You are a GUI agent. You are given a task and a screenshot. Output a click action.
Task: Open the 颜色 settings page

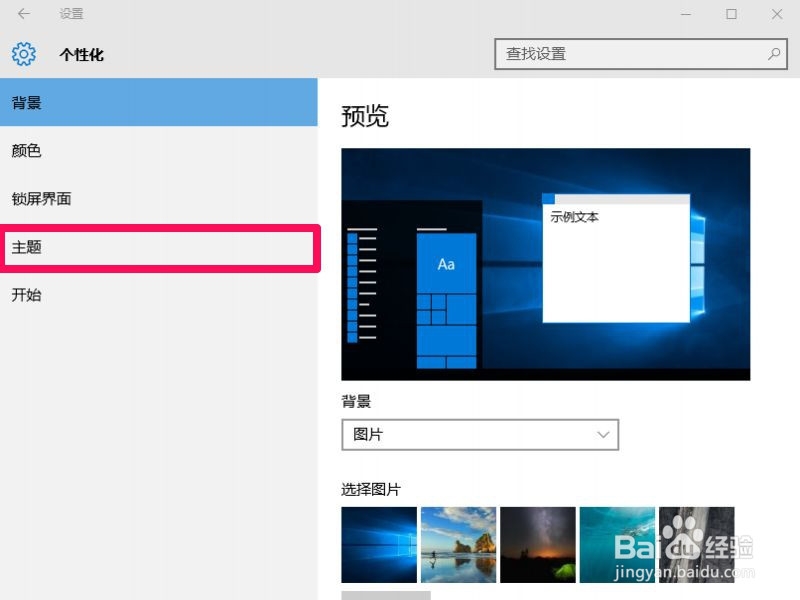click(x=159, y=151)
